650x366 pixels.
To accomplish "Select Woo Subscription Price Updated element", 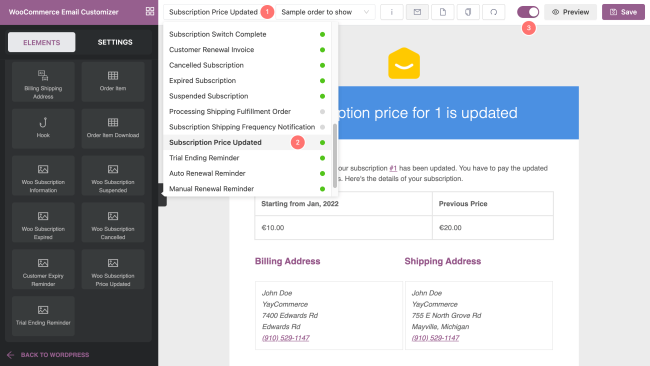I will point(113,269).
